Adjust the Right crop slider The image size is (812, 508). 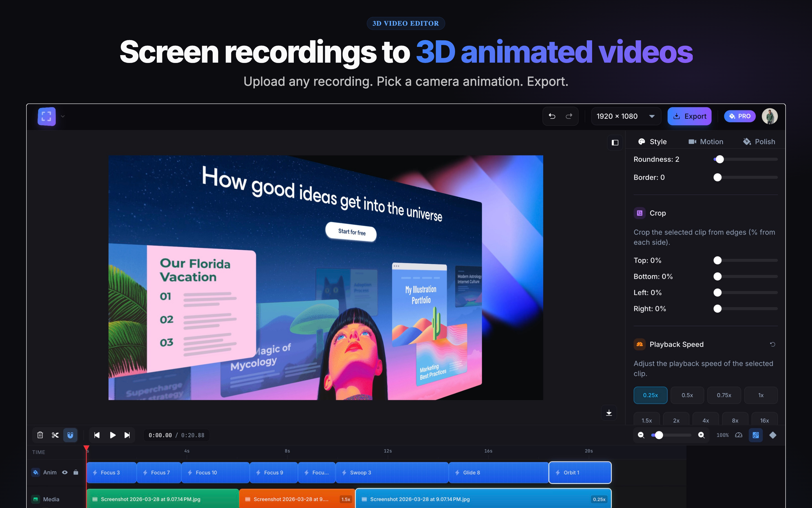click(745, 309)
